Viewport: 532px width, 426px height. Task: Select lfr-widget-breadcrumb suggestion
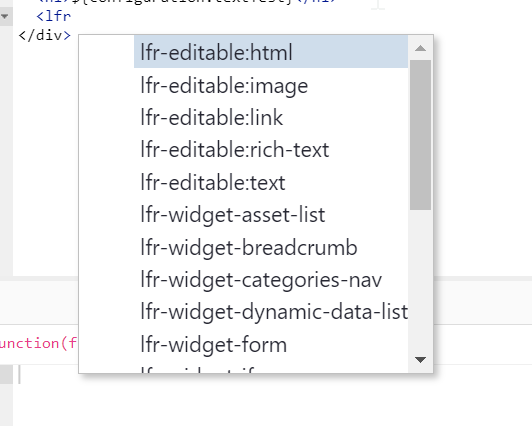[x=271, y=247]
